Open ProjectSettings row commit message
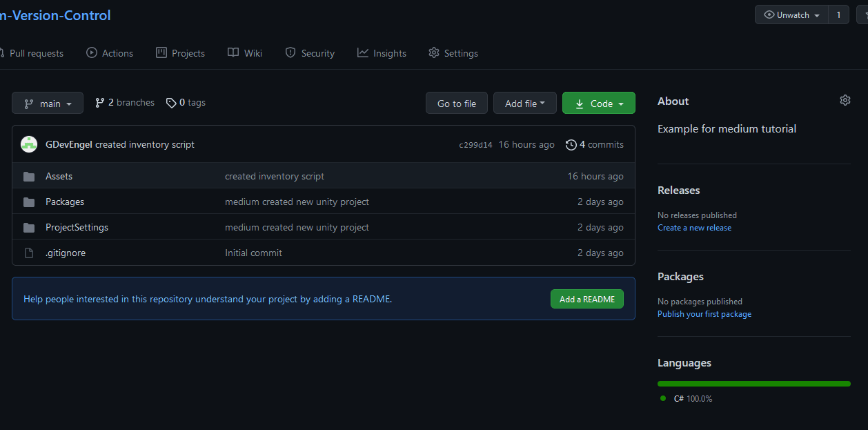The image size is (868, 430). click(297, 228)
